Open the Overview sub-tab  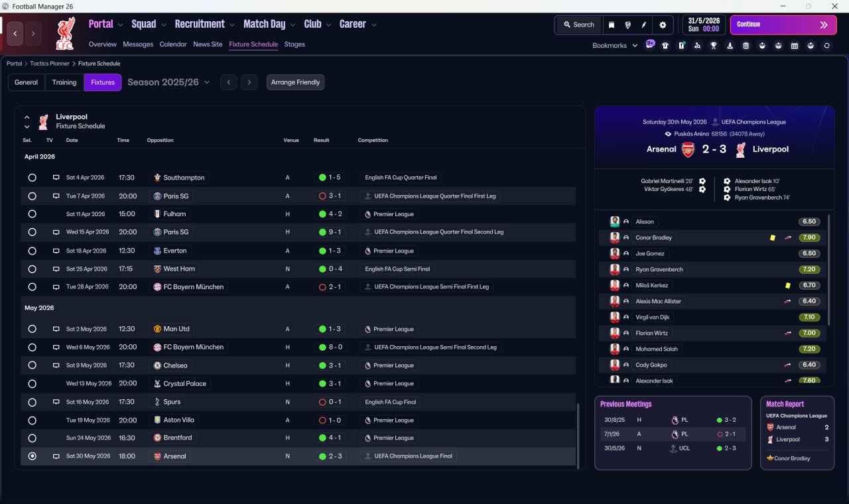pos(103,44)
